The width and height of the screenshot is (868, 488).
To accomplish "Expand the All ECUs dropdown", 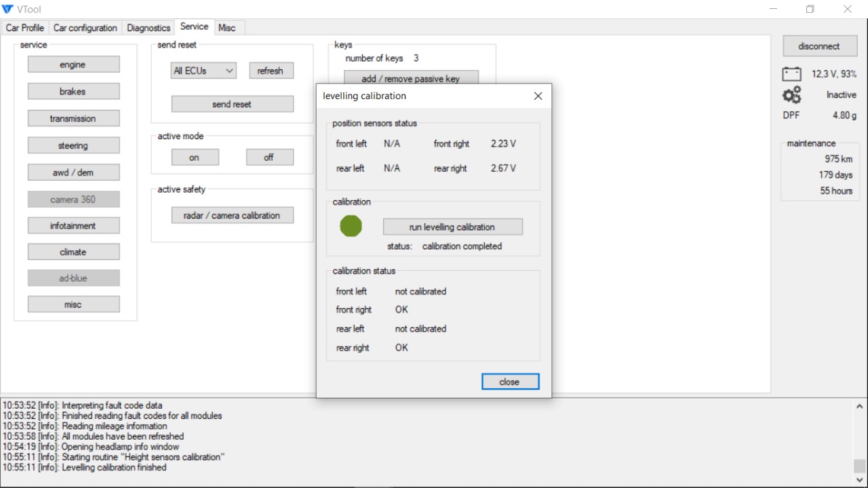I will pyautogui.click(x=203, y=71).
